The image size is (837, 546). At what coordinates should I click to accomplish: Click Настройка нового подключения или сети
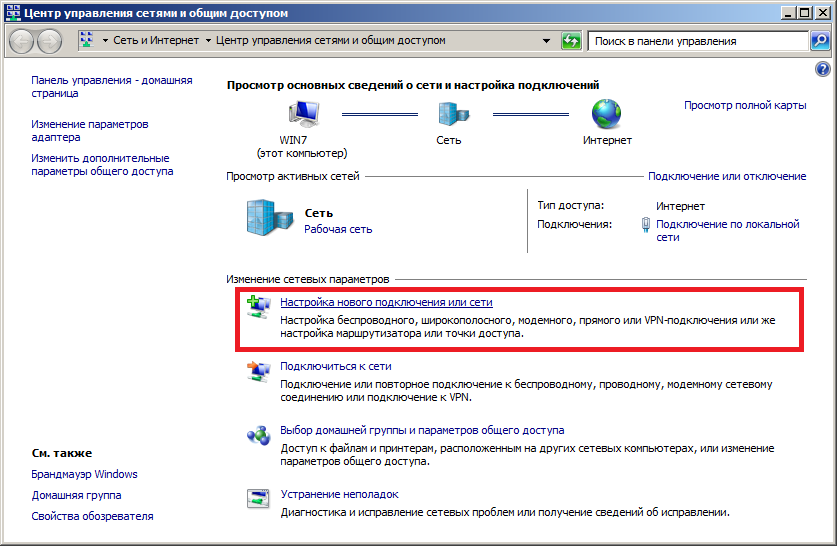386,302
